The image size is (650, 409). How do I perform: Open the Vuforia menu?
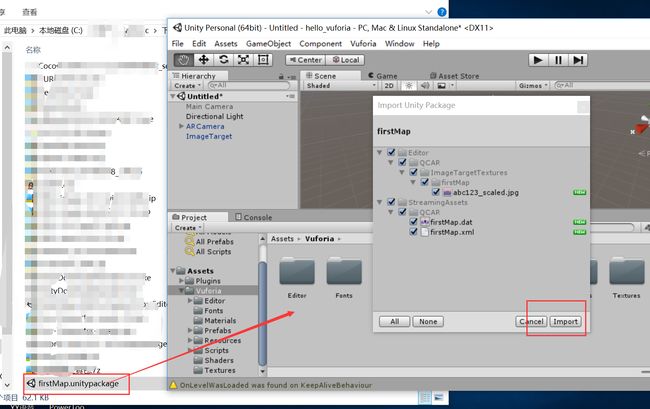tap(363, 44)
